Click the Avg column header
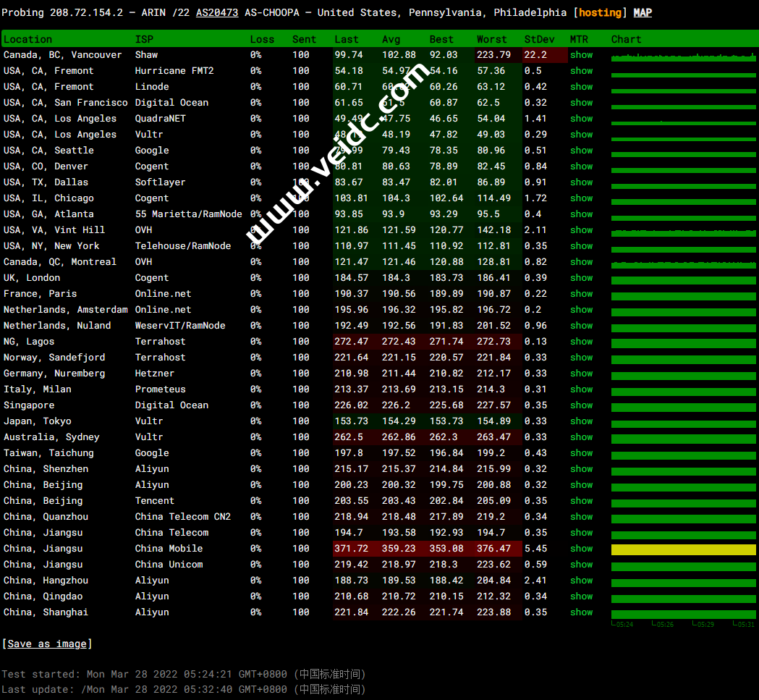Screen dimensions: 759x700 pos(391,39)
